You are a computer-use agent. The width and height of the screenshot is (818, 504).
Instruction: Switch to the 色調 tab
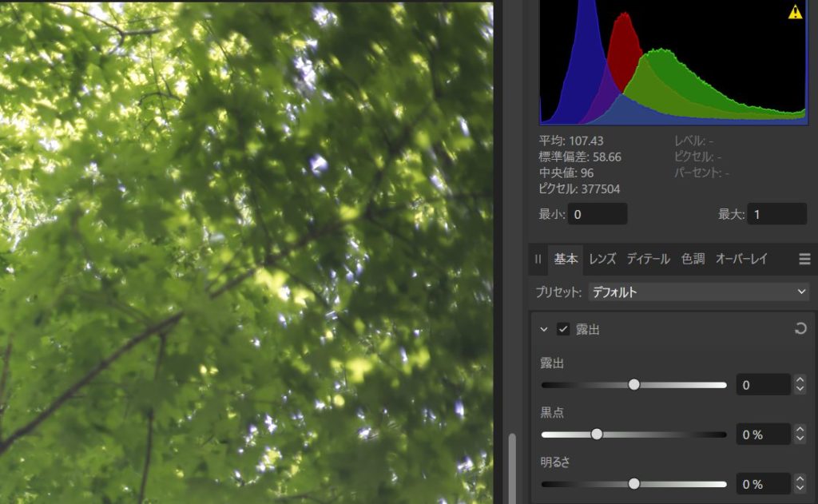point(693,259)
